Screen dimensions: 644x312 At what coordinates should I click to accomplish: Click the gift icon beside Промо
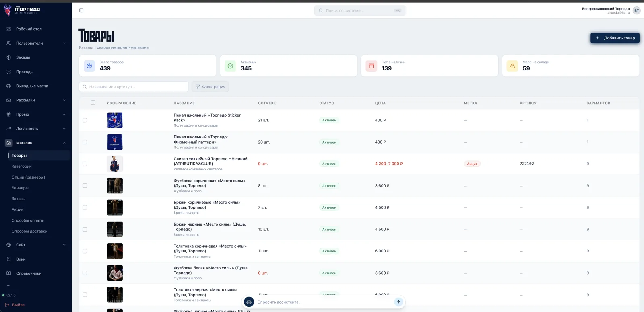(x=9, y=114)
